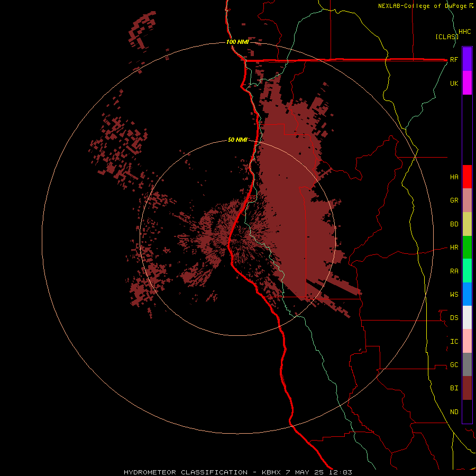The image size is (476, 476).
Task: Click the 'HYDROMETEOR CLASSIFICATION' title text
Action: (x=186, y=472)
